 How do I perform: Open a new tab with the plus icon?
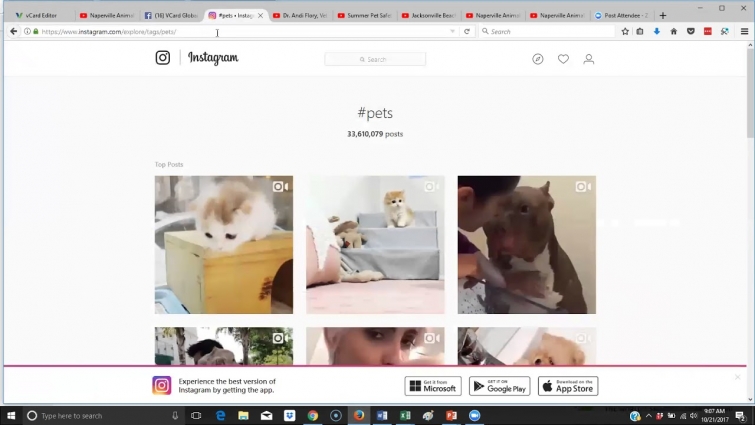[663, 15]
